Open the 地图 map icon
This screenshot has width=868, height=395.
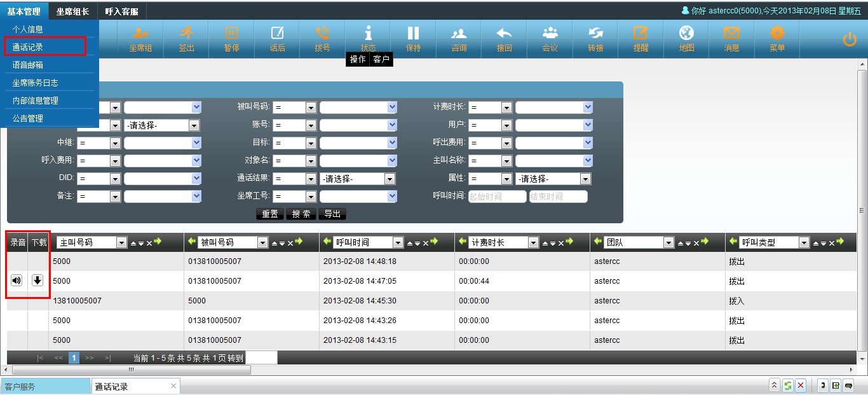686,39
